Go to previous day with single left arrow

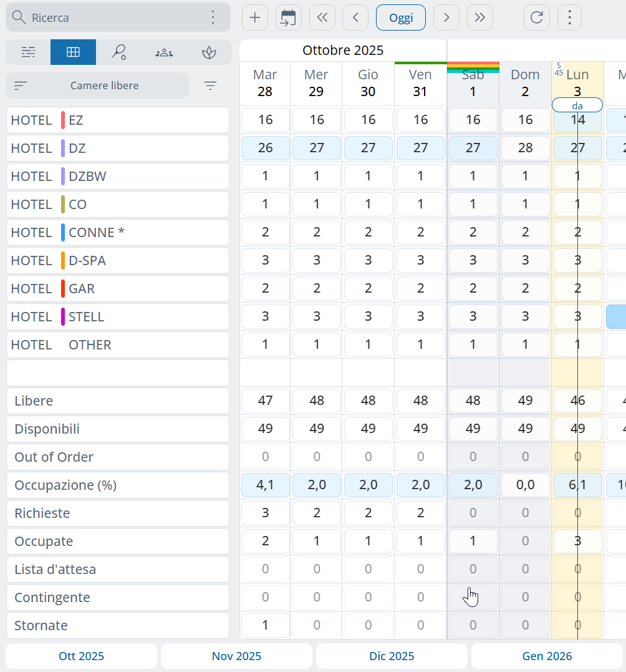click(x=355, y=17)
